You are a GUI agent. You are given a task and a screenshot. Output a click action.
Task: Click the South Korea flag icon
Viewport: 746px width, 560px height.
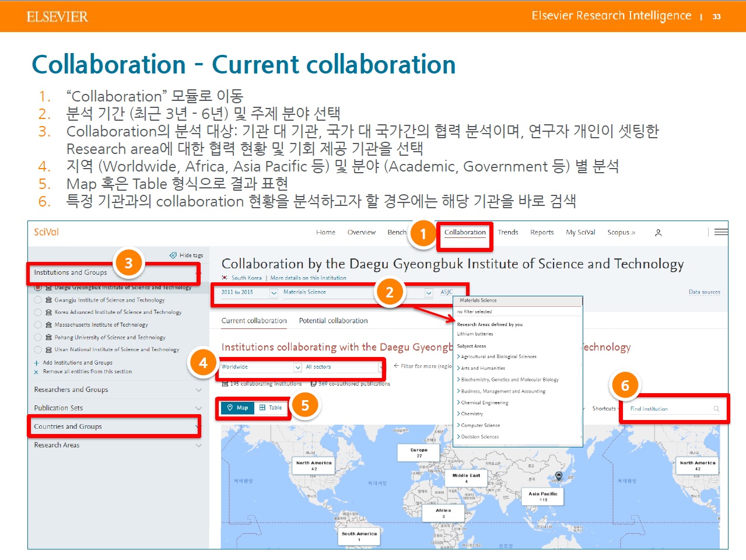coord(225,278)
